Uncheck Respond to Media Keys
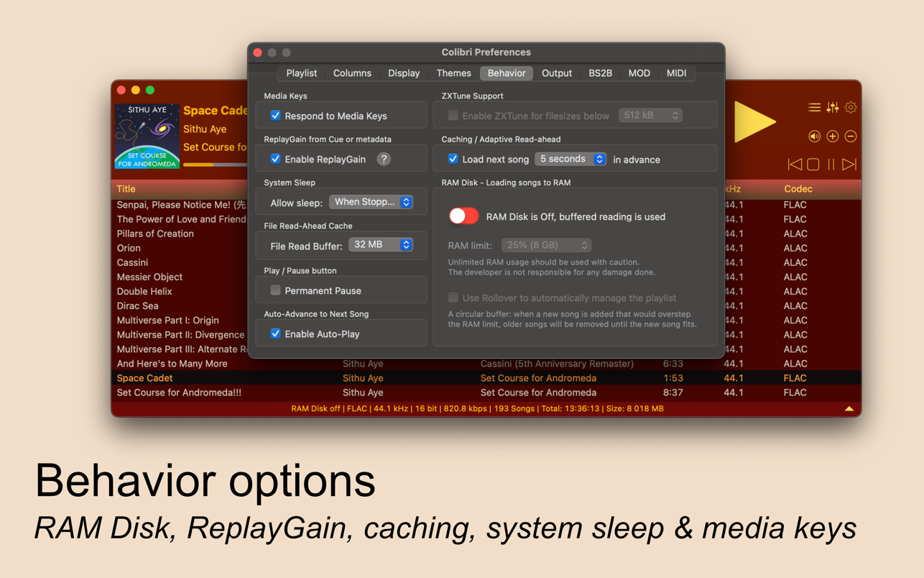 (275, 116)
